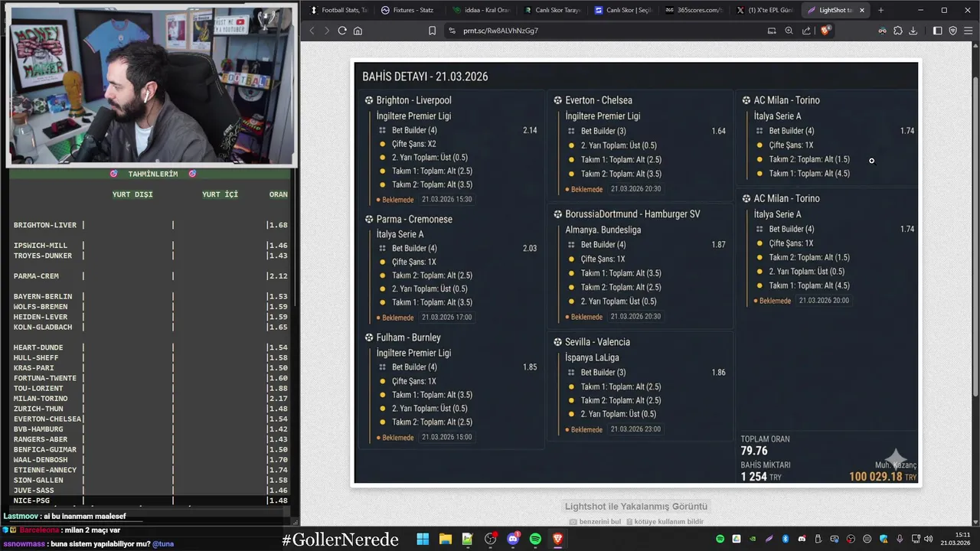Click the odds 2.14 for Brighton - Liverpool
The image size is (980, 551).
pos(530,131)
